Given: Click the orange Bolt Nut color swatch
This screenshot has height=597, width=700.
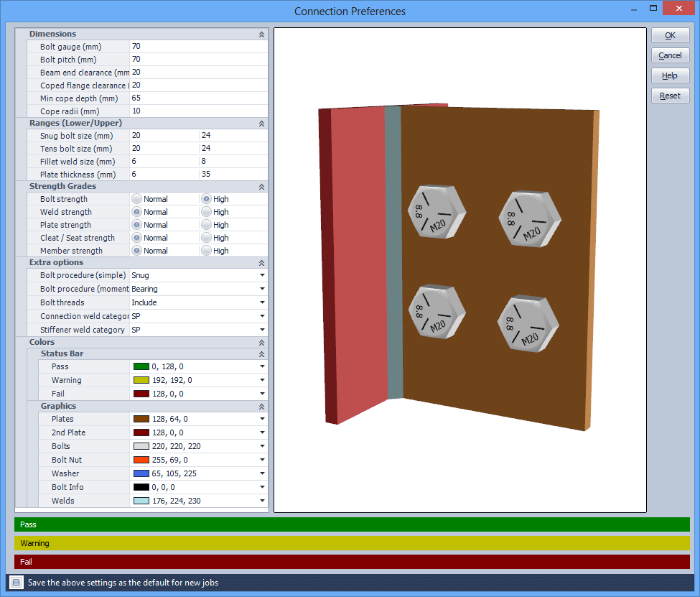Looking at the screenshot, I should (141, 460).
